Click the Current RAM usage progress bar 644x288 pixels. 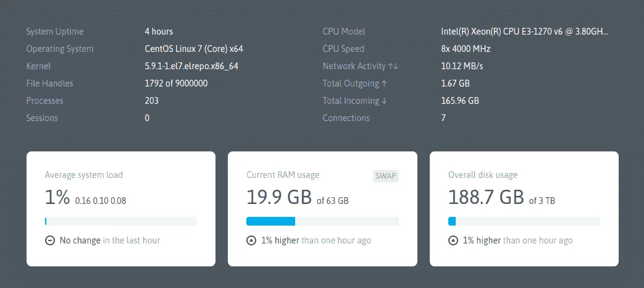point(322,221)
